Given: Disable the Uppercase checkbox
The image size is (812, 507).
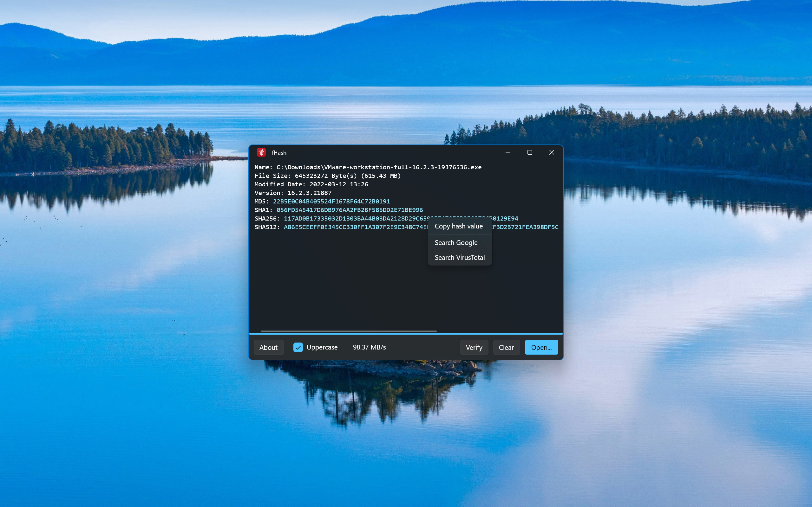Looking at the screenshot, I should [x=298, y=347].
